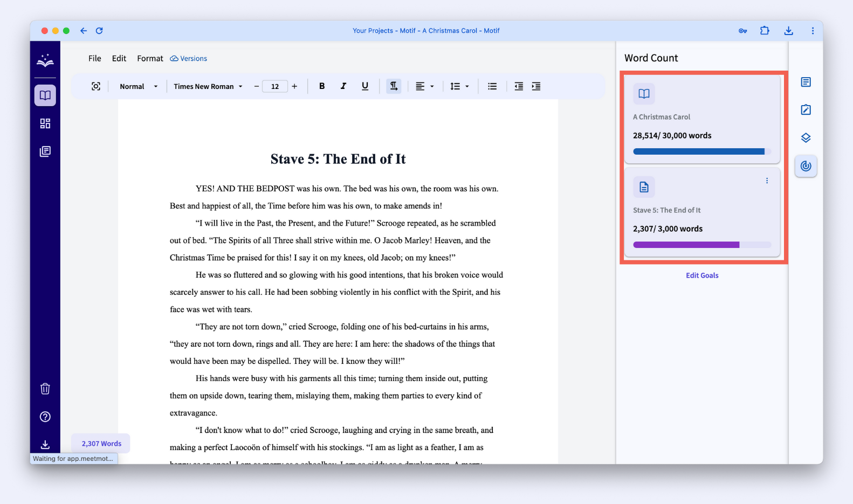
Task: Decrease paragraph indent
Action: (519, 86)
